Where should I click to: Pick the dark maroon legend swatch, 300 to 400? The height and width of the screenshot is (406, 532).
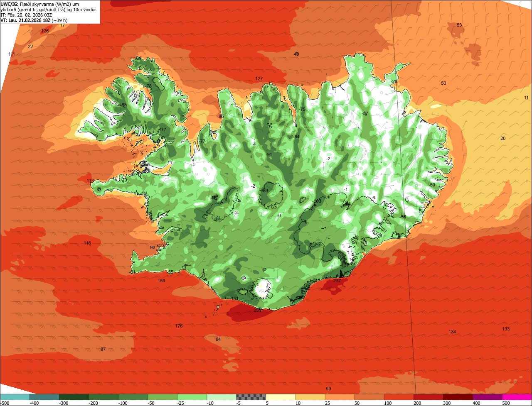[458, 397]
